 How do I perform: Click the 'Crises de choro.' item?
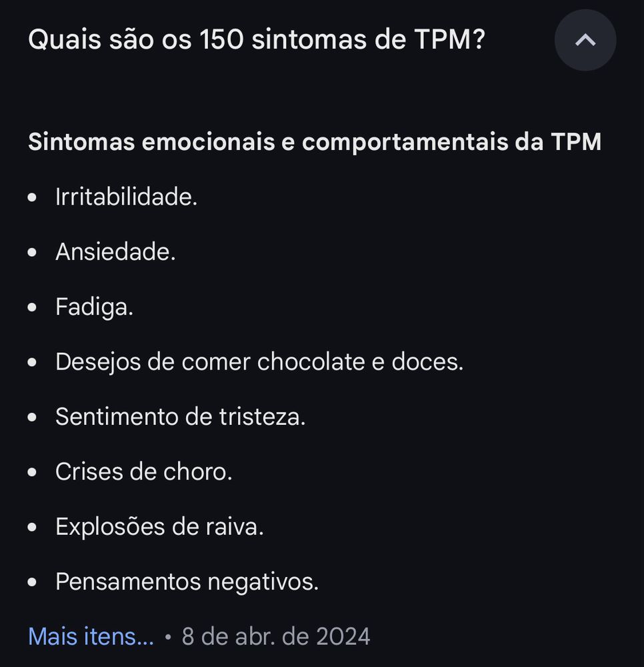pyautogui.click(x=144, y=472)
